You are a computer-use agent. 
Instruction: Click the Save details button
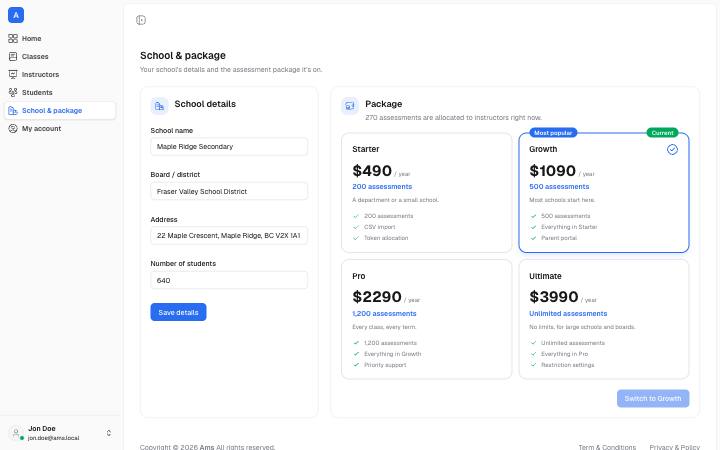click(x=178, y=312)
